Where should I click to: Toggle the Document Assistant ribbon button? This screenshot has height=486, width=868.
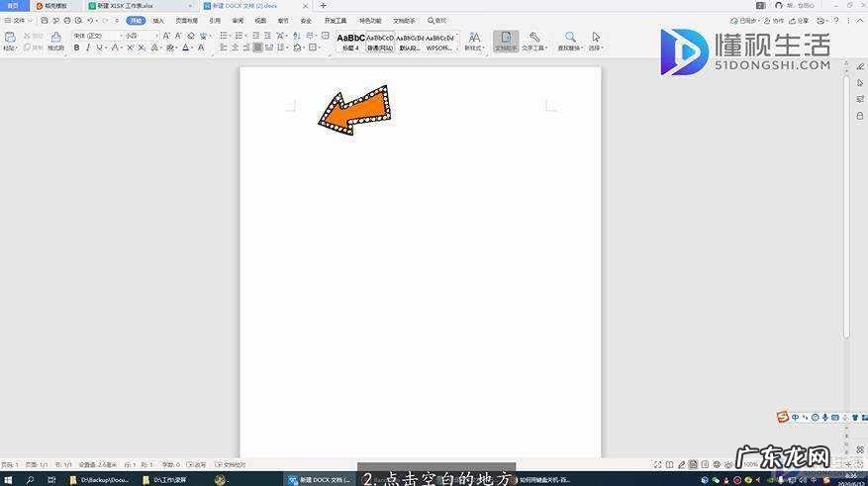[x=506, y=41]
